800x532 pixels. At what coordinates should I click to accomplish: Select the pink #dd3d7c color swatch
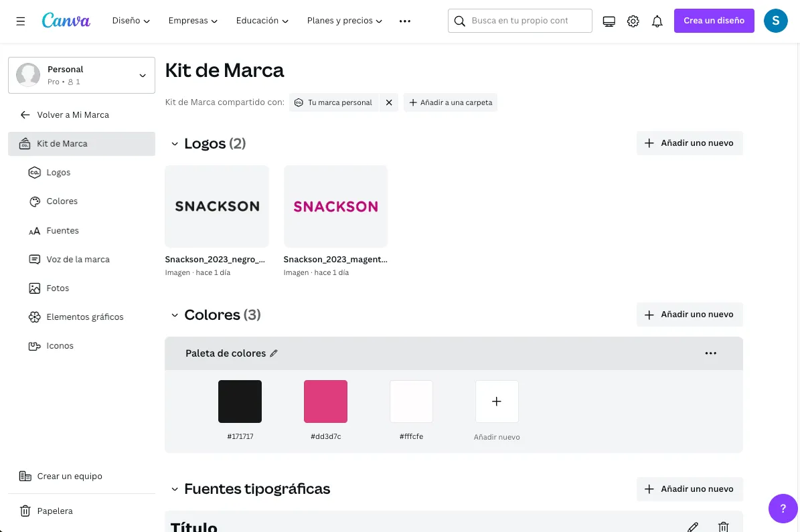325,402
